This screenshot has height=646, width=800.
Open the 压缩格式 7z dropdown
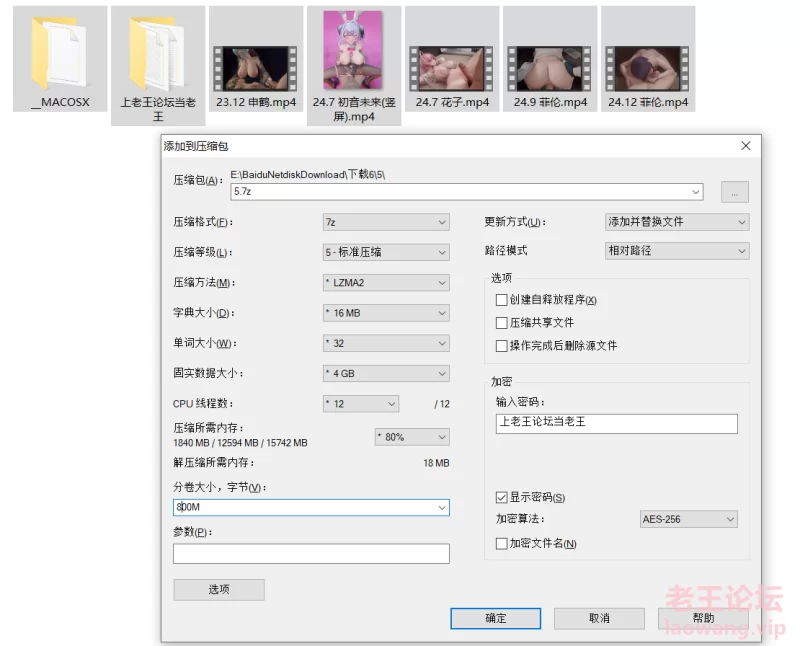pyautogui.click(x=386, y=222)
